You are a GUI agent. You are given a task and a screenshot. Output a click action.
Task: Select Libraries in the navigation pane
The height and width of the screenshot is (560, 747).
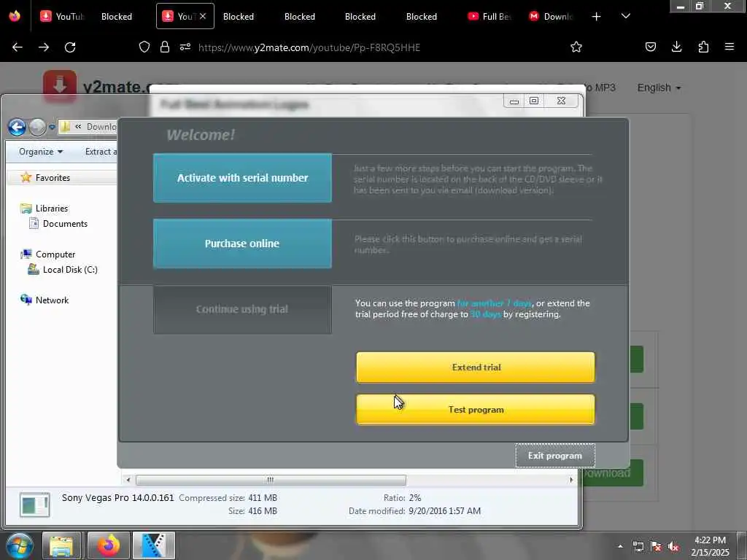coord(52,208)
